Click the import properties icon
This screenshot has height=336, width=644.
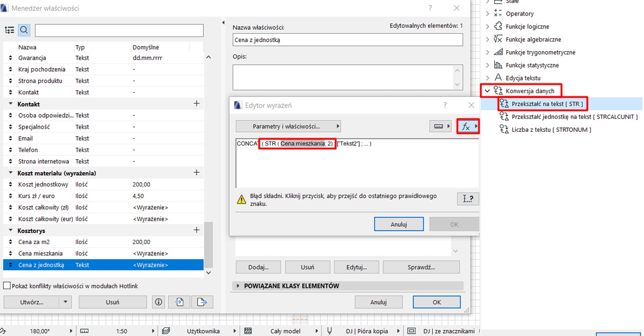pyautogui.click(x=180, y=302)
